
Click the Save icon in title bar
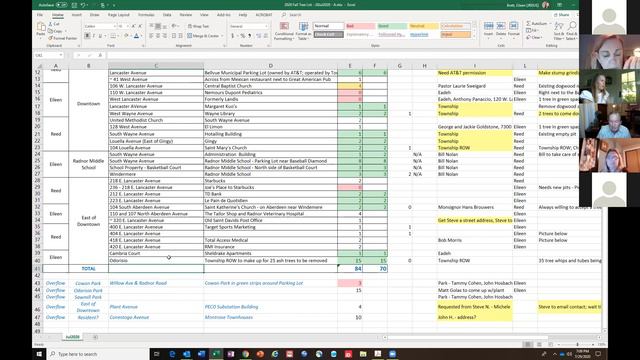[74, 5]
